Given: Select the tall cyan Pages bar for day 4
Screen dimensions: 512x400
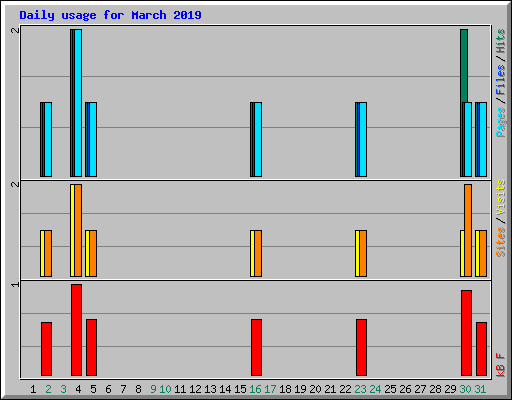Looking at the screenshot, I should coord(78,103).
